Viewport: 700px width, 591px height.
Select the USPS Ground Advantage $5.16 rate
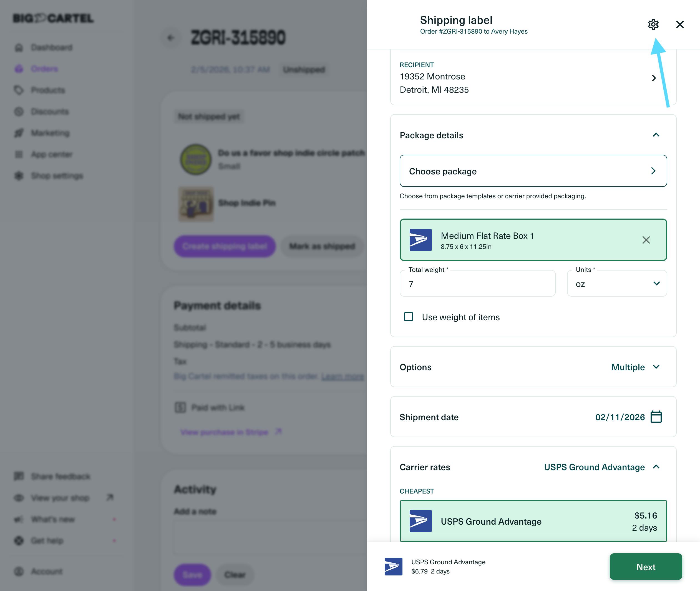click(x=533, y=521)
